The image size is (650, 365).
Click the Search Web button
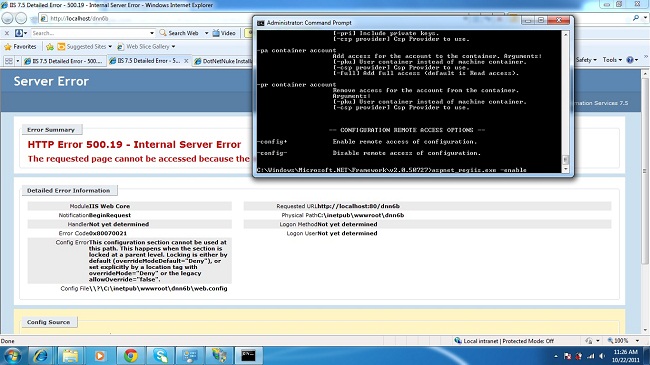179,33
